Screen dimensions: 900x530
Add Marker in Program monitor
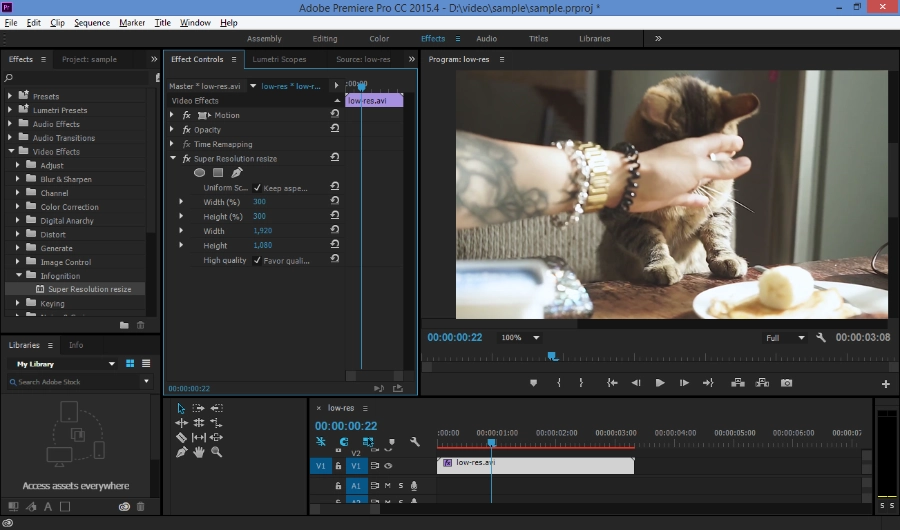point(534,383)
